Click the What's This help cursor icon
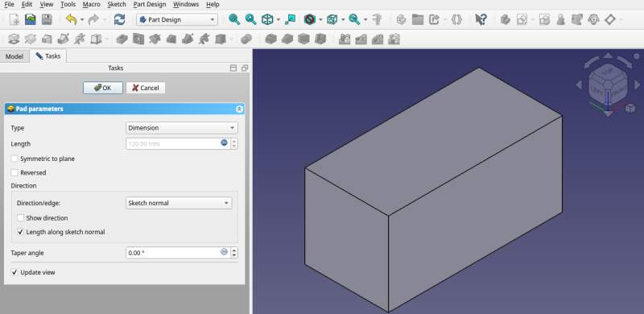The height and width of the screenshot is (314, 644). 481,19
